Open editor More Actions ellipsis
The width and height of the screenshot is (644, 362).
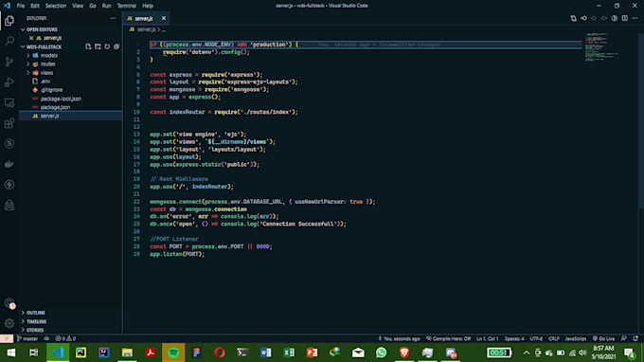tap(635, 19)
